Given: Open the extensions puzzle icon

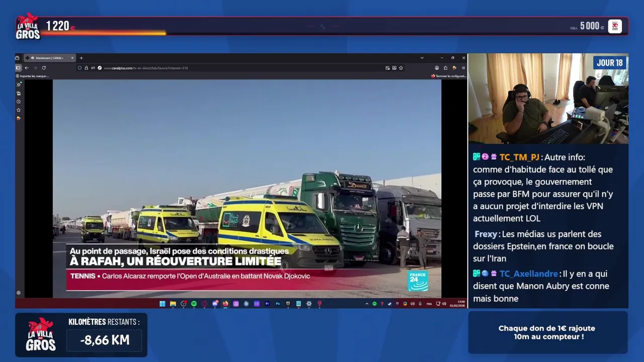Looking at the screenshot, I should click(x=445, y=68).
